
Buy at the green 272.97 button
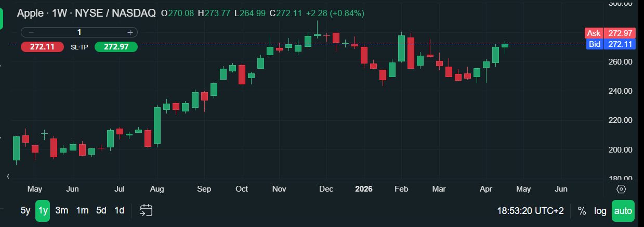(x=116, y=47)
